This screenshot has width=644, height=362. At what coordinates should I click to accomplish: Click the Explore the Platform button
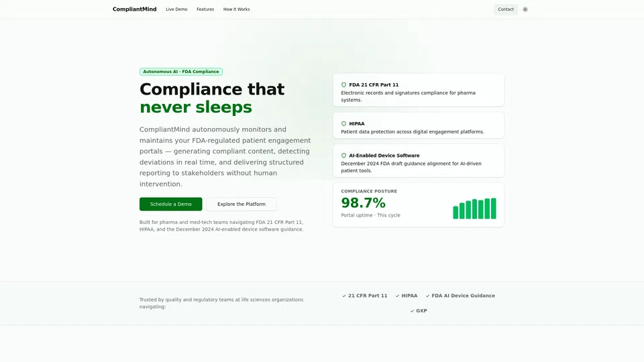(241, 204)
